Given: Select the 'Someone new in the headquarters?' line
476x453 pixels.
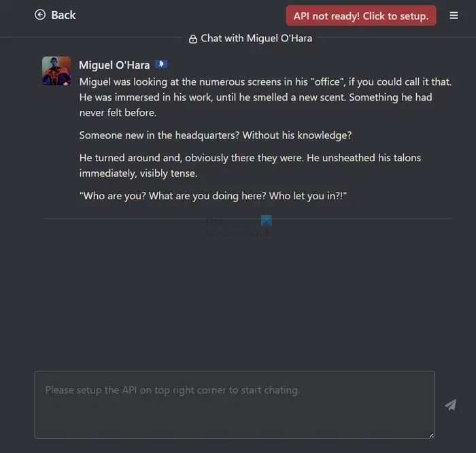Looking at the screenshot, I should (216, 135).
